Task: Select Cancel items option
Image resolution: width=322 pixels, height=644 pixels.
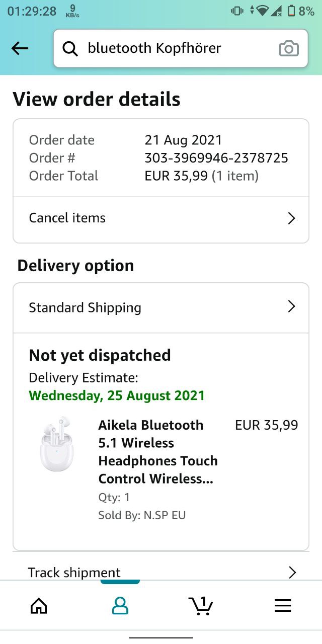Action: [x=67, y=218]
